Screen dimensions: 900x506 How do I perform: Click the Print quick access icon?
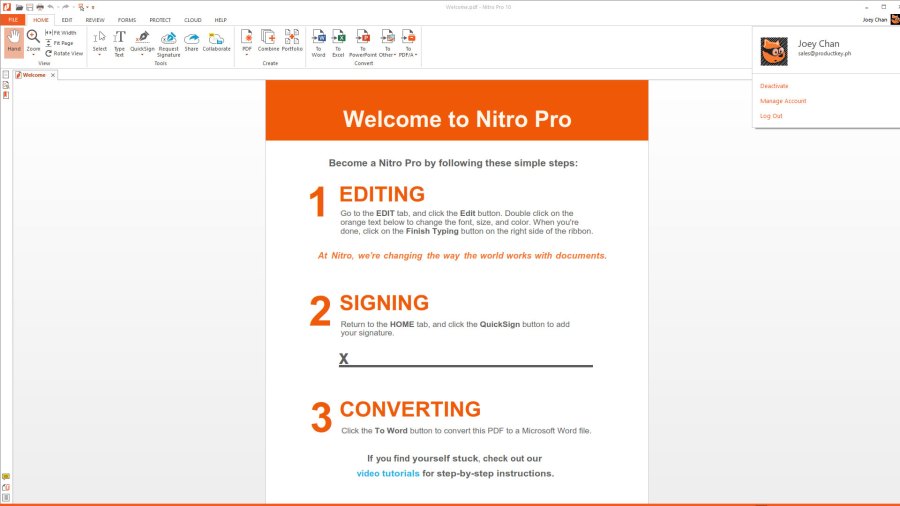click(40, 7)
